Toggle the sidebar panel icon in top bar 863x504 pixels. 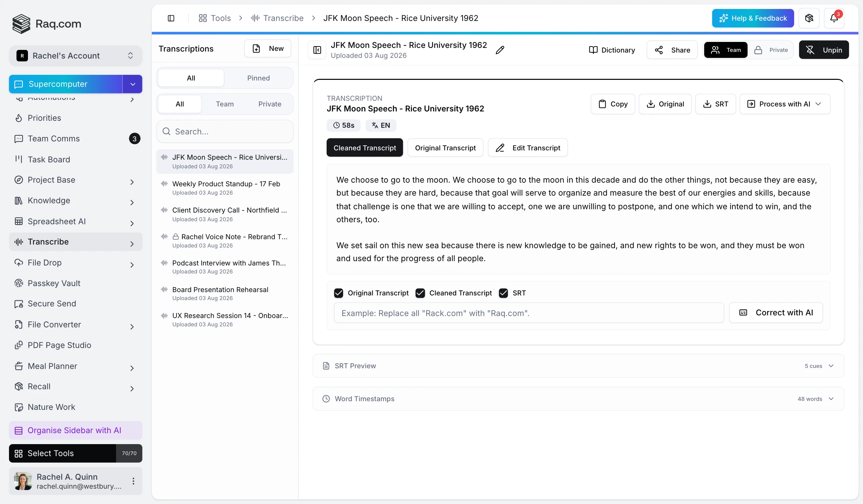[x=171, y=18]
